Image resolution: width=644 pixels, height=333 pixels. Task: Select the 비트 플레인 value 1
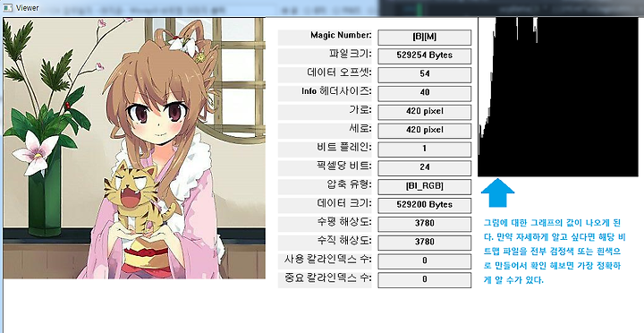424,149
